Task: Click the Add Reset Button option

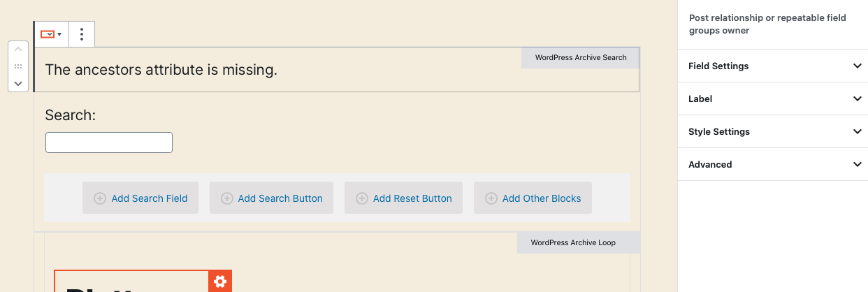Action: coord(403,198)
